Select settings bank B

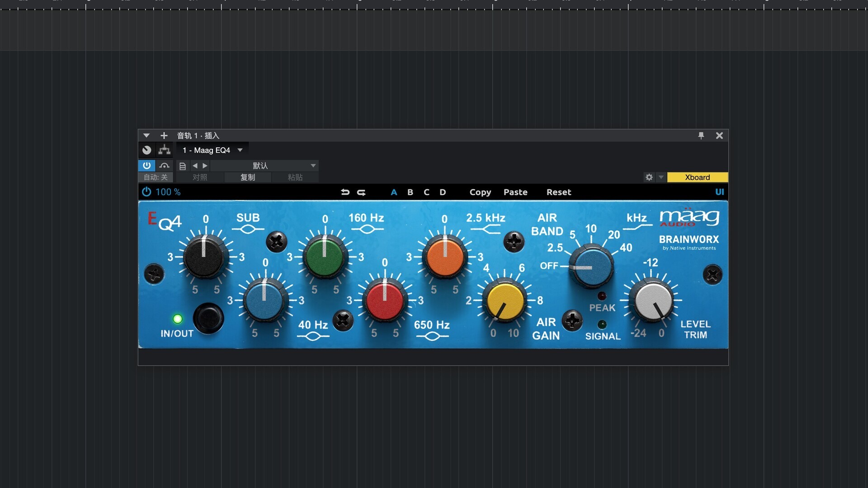pos(410,192)
